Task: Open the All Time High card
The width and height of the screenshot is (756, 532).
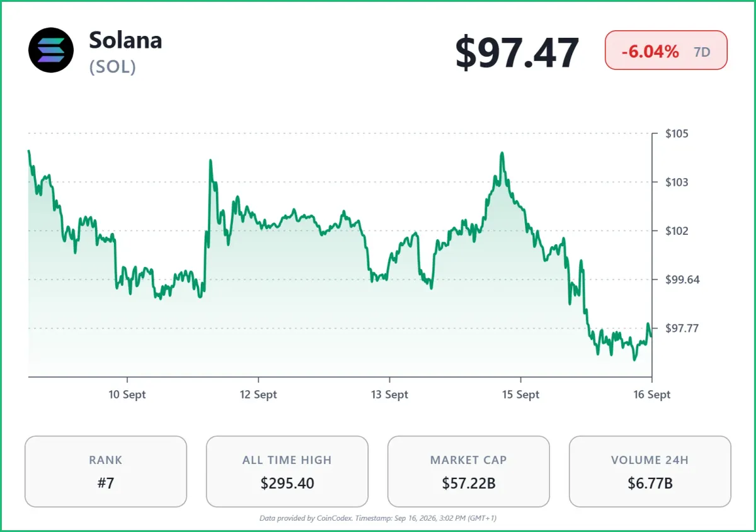Action: click(287, 472)
